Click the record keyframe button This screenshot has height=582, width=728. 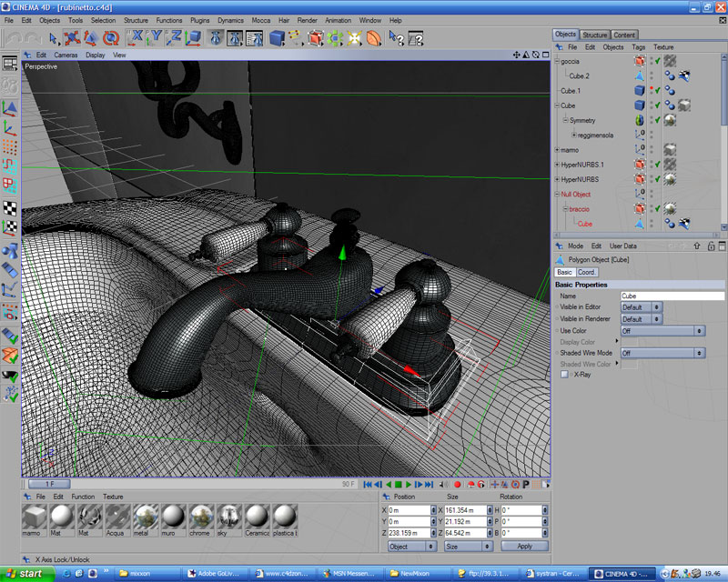[458, 484]
